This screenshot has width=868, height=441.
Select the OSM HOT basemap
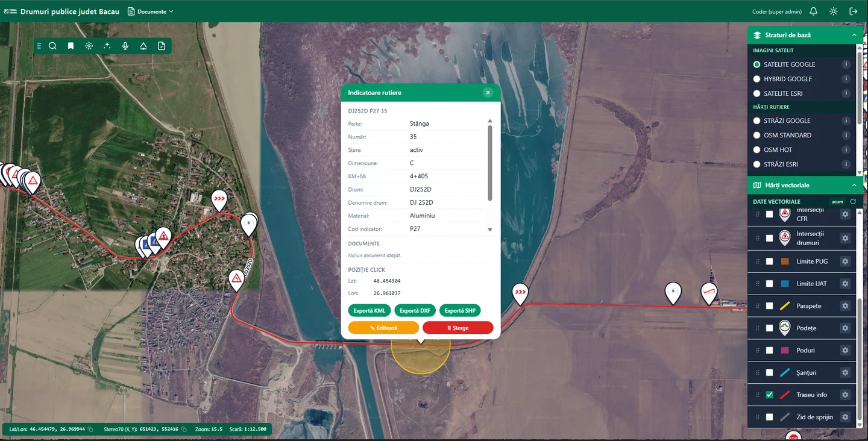(x=757, y=150)
